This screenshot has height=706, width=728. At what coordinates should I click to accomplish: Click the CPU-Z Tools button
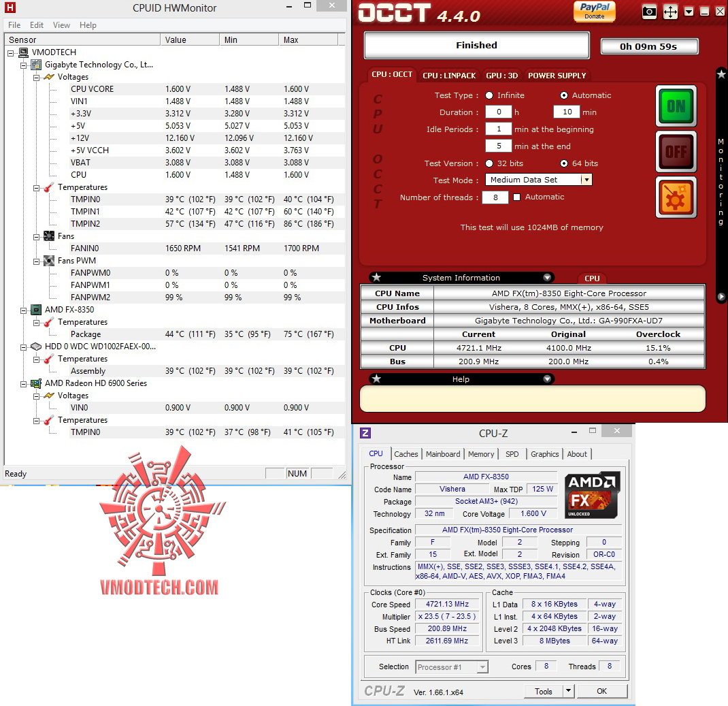pyautogui.click(x=543, y=691)
